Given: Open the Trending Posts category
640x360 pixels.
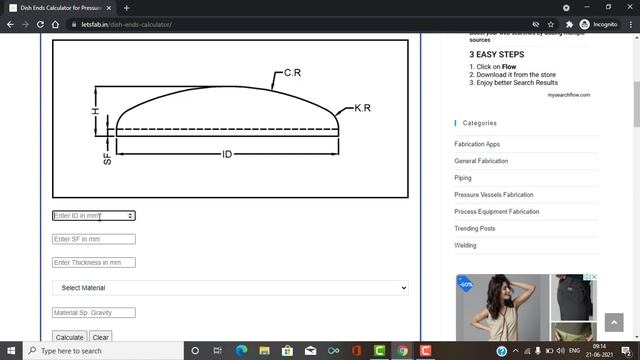Looking at the screenshot, I should click(x=475, y=228).
